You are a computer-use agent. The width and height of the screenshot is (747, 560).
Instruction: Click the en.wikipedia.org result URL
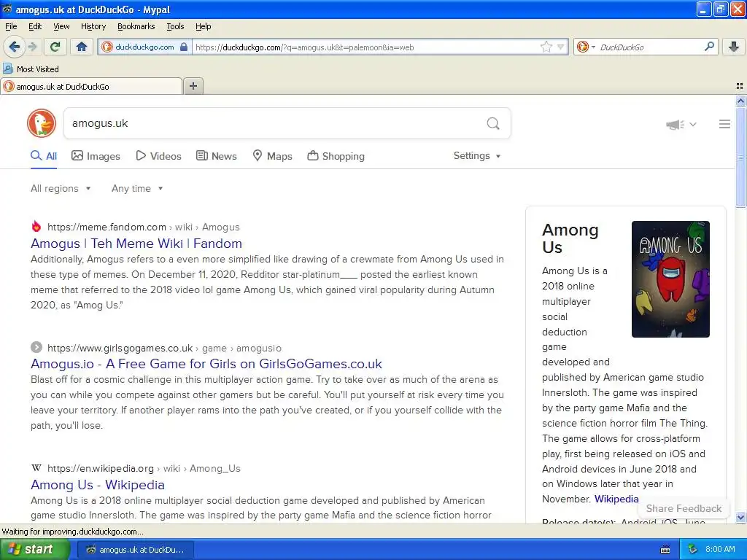pyautogui.click(x=101, y=469)
